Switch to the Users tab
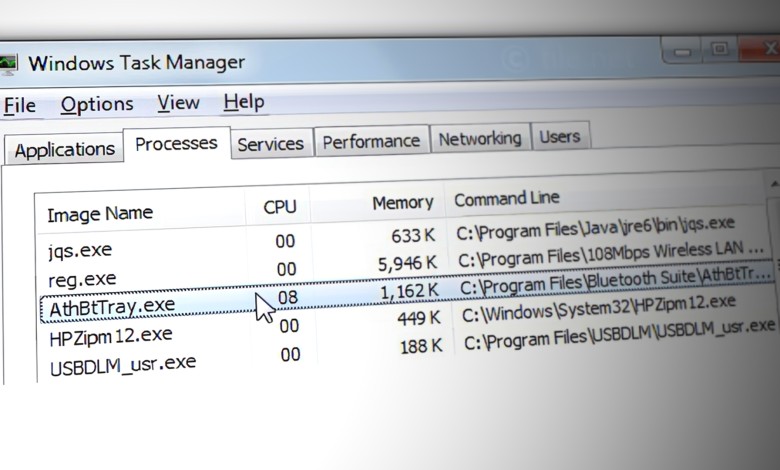This screenshot has height=470, width=780. click(x=560, y=136)
